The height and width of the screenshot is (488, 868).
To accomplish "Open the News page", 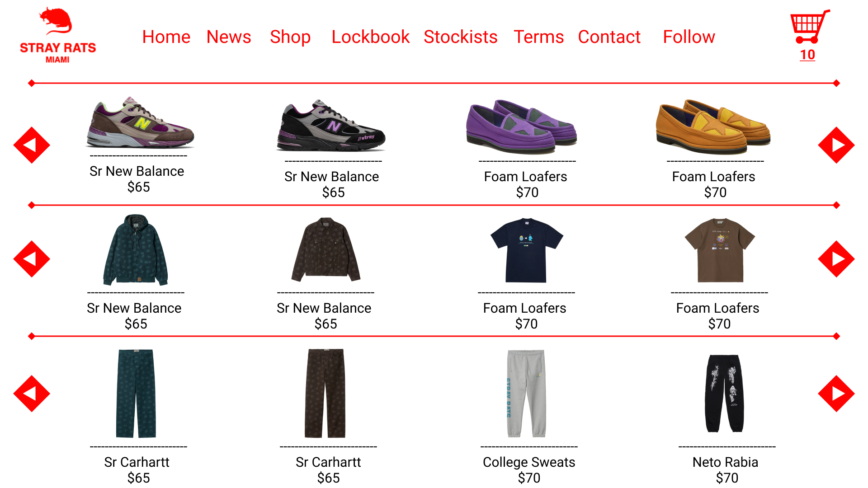I will tap(229, 37).
